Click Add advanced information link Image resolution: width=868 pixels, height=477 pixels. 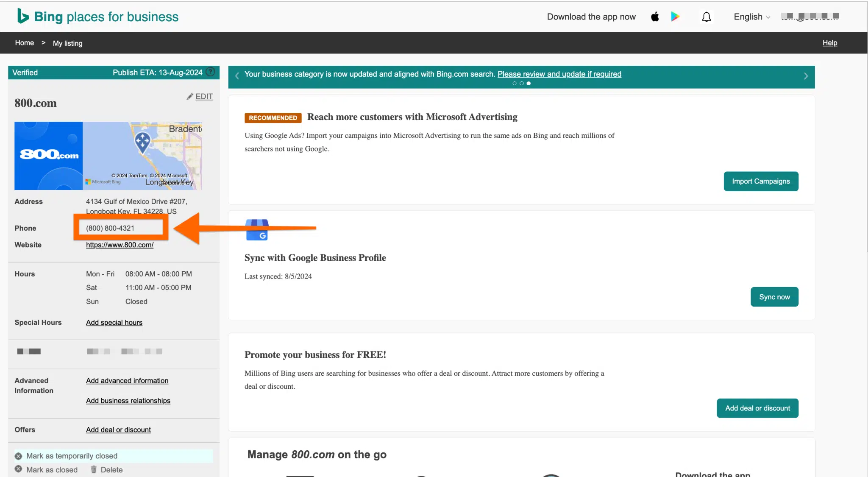pyautogui.click(x=127, y=381)
